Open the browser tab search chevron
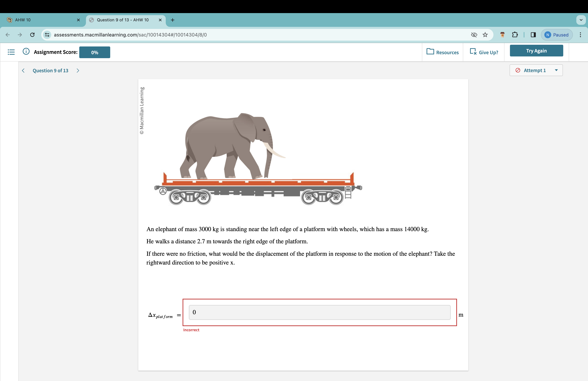 (x=581, y=20)
